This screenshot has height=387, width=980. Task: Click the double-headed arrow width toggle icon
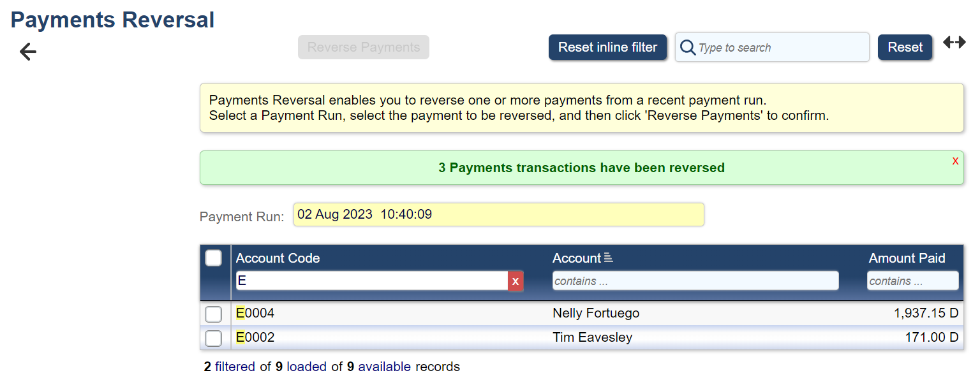point(954,43)
